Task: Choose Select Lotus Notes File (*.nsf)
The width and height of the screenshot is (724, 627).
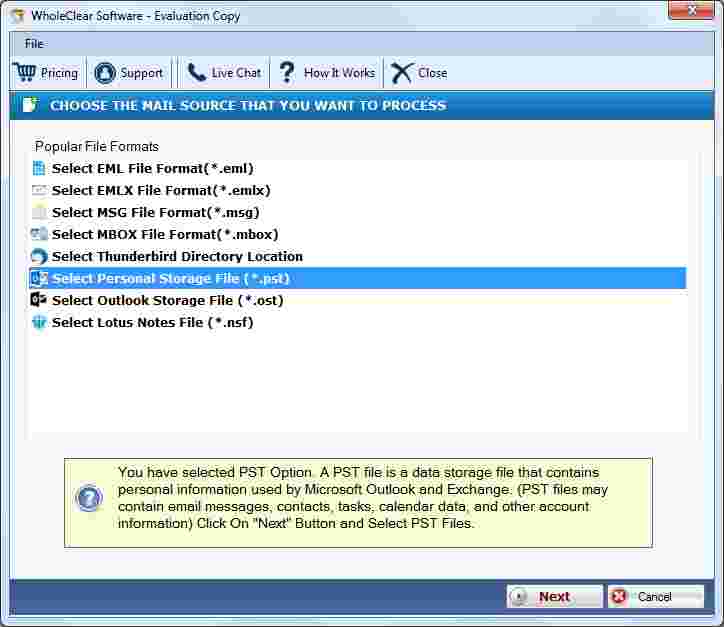Action: pos(152,322)
